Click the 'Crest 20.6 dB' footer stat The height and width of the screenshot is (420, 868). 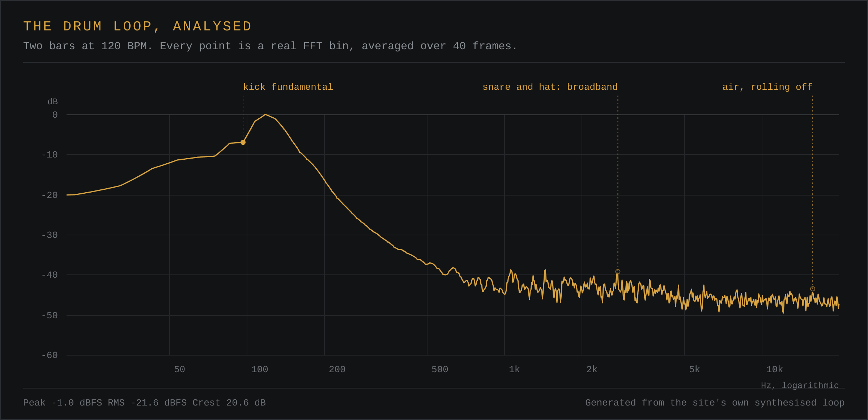pyautogui.click(x=229, y=403)
